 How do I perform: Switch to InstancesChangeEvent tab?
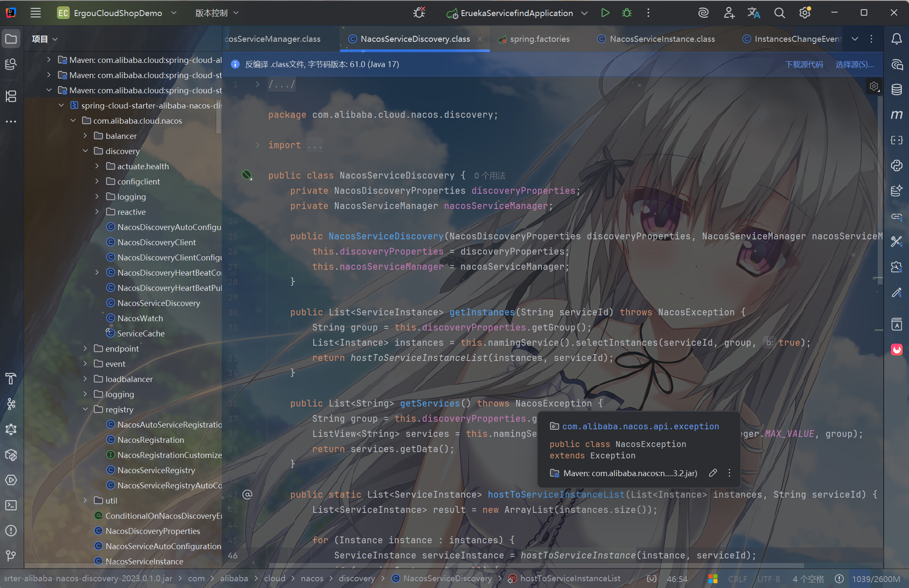point(792,39)
